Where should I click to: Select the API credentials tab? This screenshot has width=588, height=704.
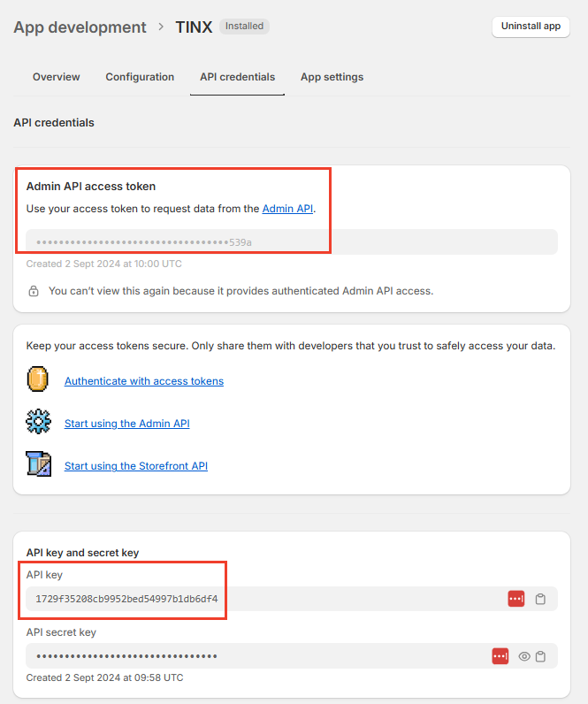click(237, 77)
